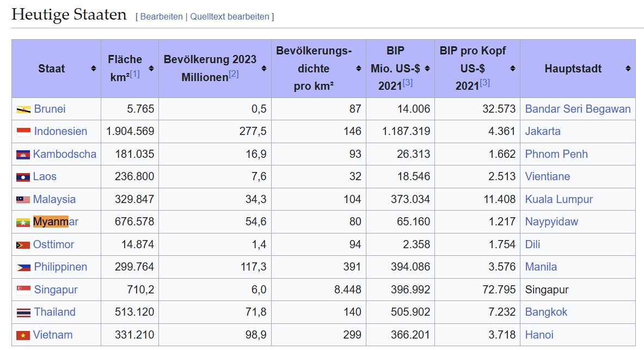Open Quelltext bearbeiten link
The width and height of the screenshot is (644, 350).
pyautogui.click(x=229, y=17)
